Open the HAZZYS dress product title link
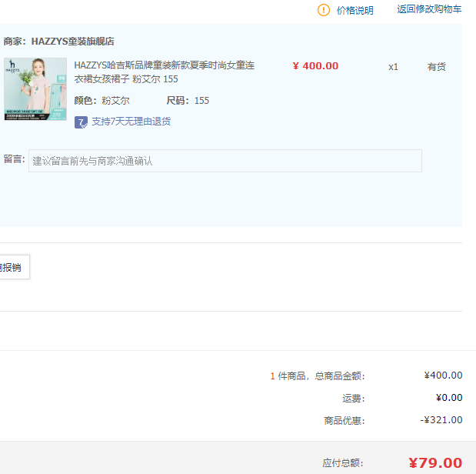 click(164, 72)
